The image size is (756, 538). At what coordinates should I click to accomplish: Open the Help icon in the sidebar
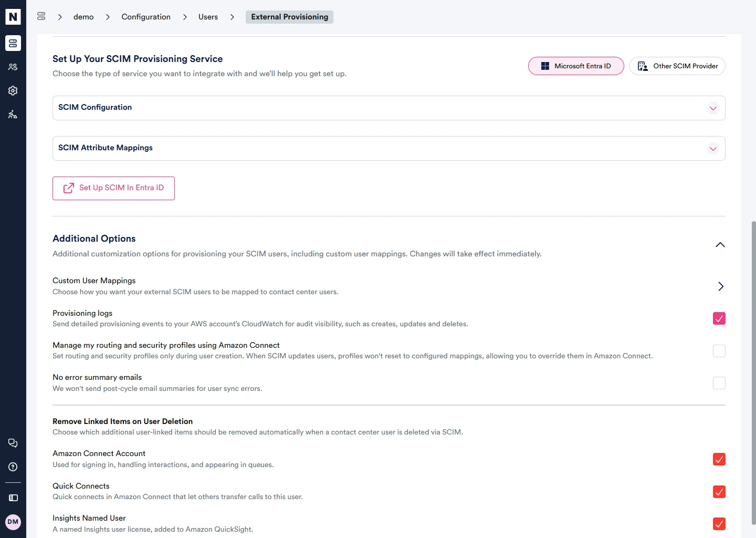click(13, 467)
